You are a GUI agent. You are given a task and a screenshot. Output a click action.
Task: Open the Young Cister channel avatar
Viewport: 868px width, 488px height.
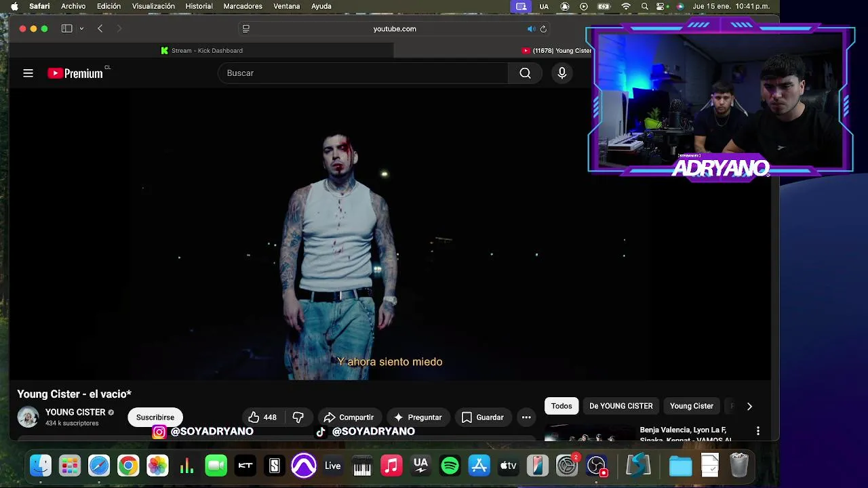click(28, 417)
